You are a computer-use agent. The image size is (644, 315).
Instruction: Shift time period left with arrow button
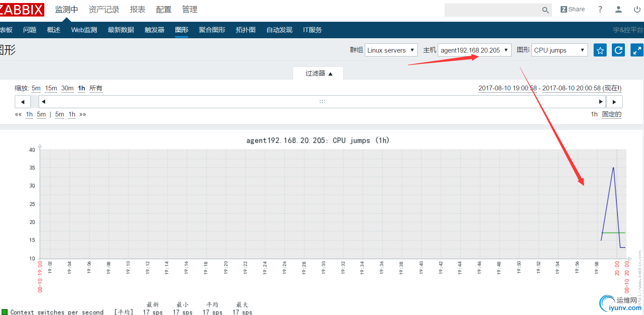point(23,102)
